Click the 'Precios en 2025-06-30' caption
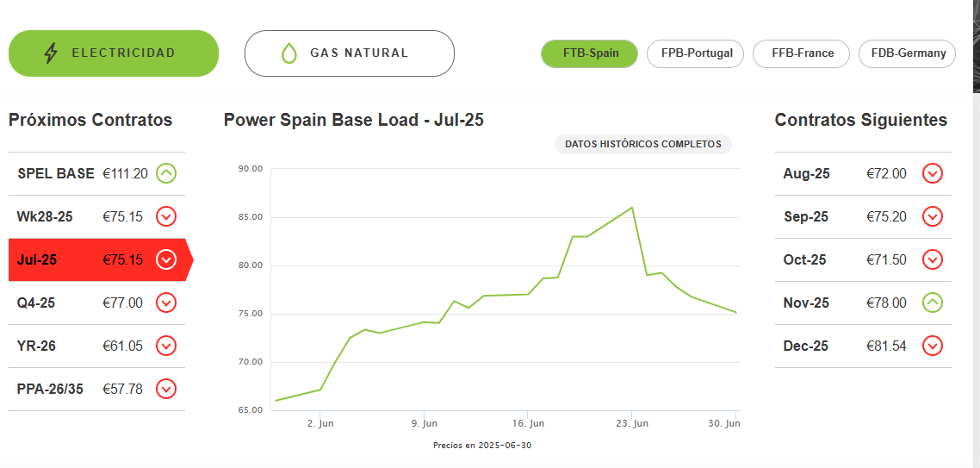Screen dimensions: 980x468 click(x=482, y=446)
